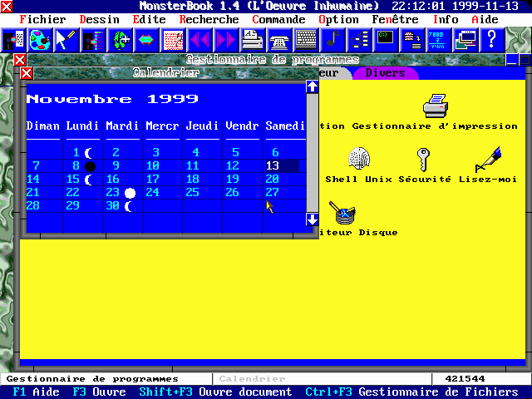This screenshot has width=532, height=399.
Task: Open the Recherche menu
Action: (209, 19)
